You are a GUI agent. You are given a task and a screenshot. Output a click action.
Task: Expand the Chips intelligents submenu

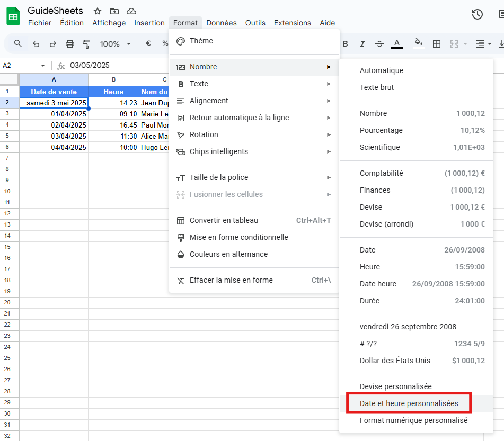[254, 151]
